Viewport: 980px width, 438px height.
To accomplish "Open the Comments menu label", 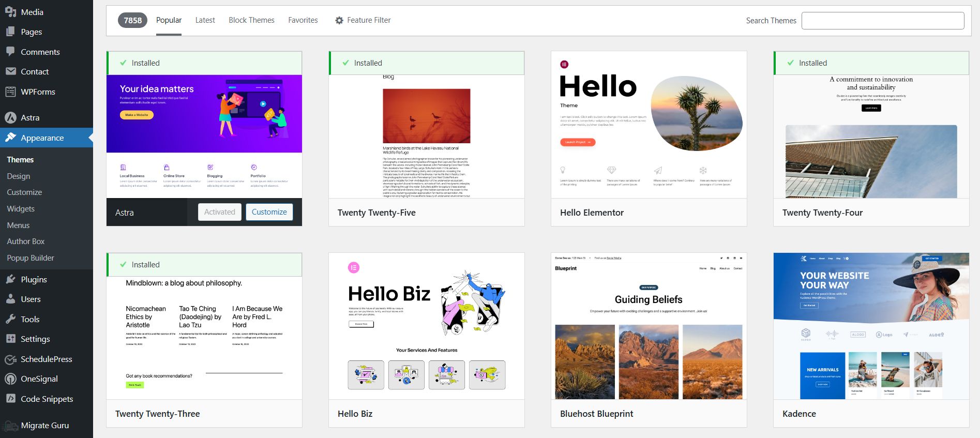I will [40, 52].
